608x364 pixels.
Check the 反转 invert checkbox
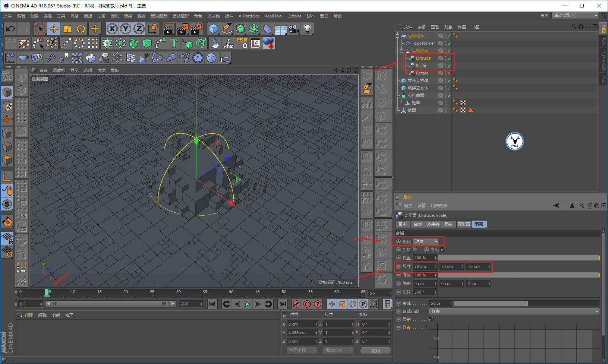pyautogui.click(x=415, y=250)
